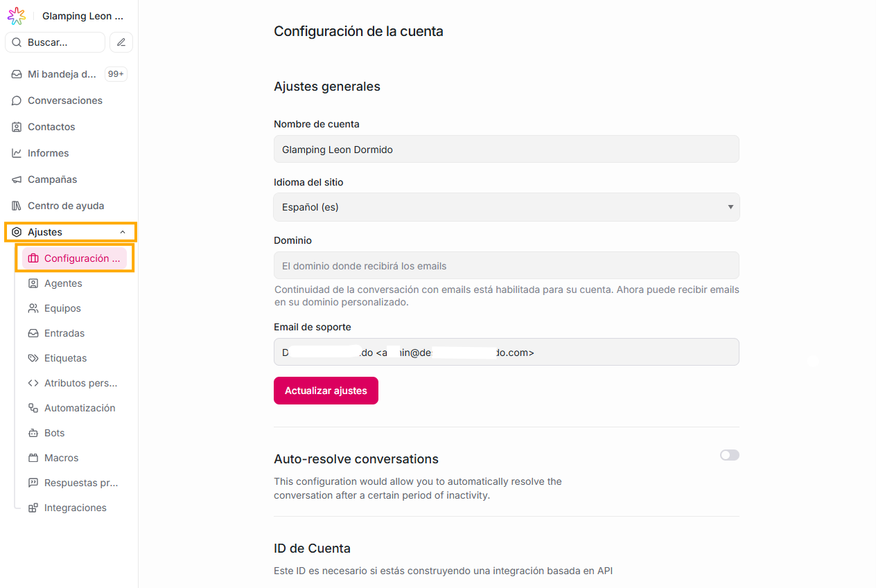Click the Chatwoot logo icon
The width and height of the screenshot is (876, 588).
pos(17,16)
